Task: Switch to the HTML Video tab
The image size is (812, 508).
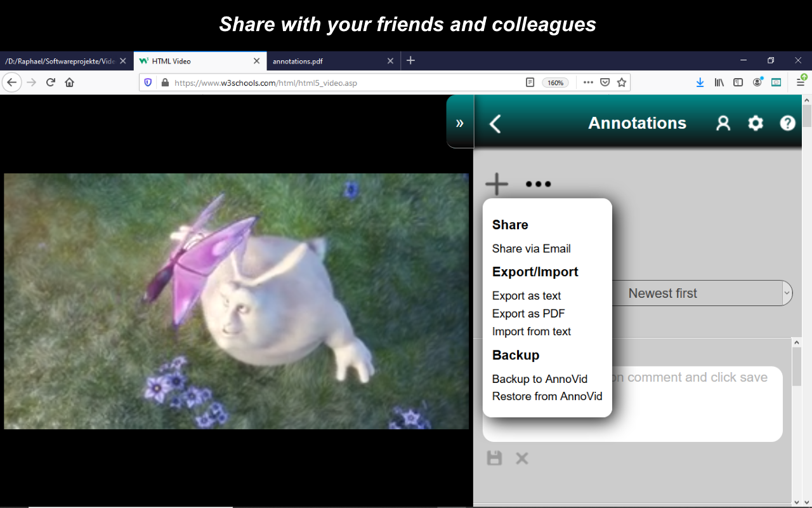Action: [200, 61]
